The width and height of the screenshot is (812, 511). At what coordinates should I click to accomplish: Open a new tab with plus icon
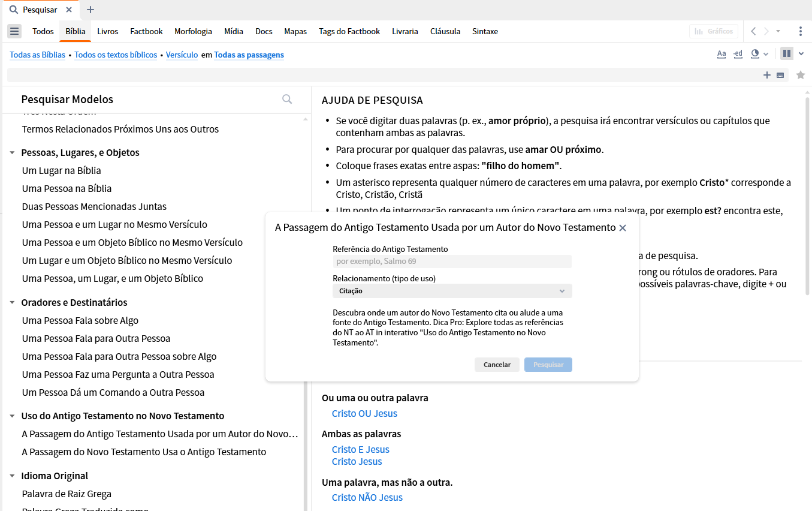90,10
